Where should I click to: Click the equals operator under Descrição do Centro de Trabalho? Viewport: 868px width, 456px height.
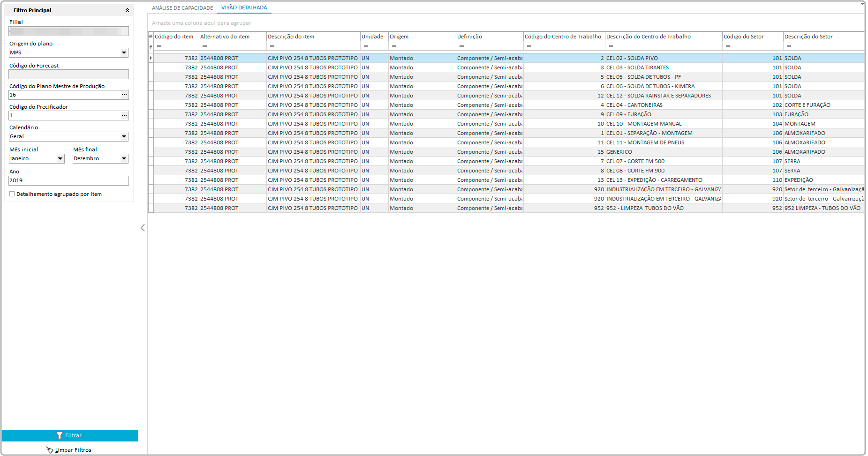611,46
